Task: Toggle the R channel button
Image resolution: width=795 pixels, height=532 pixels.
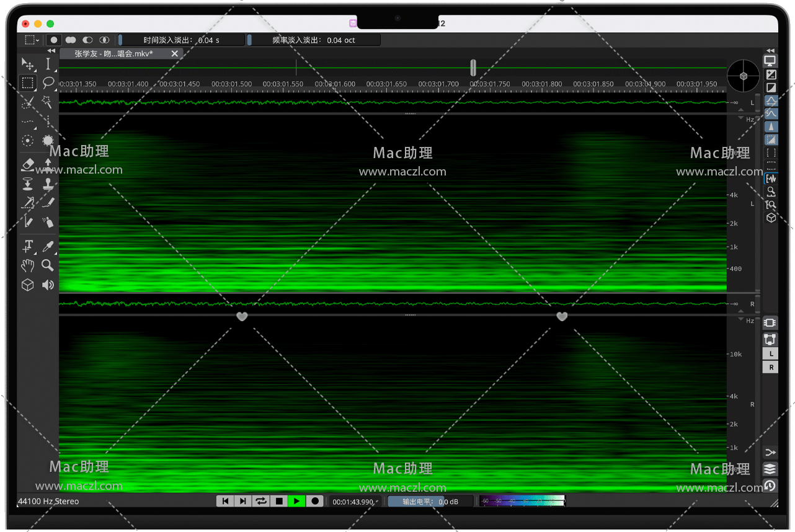Action: pyautogui.click(x=770, y=367)
